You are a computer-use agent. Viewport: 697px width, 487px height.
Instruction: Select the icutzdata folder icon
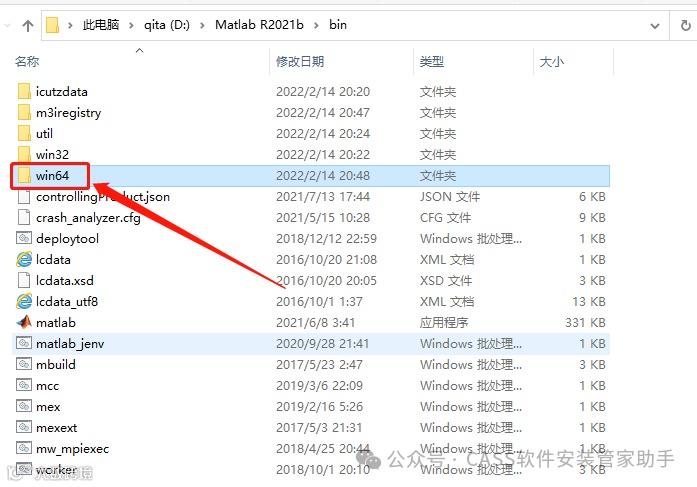coord(24,92)
